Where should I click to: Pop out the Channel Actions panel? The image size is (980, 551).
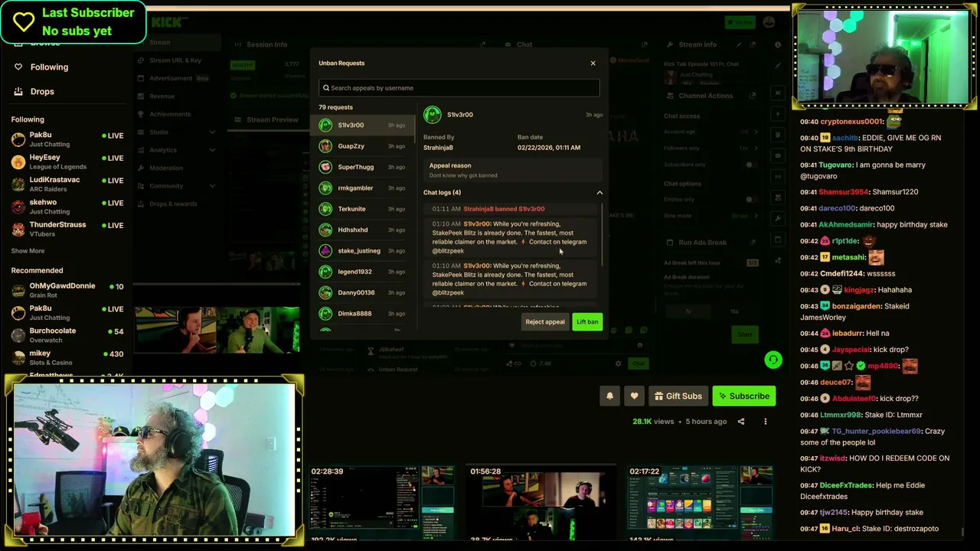click(x=753, y=96)
